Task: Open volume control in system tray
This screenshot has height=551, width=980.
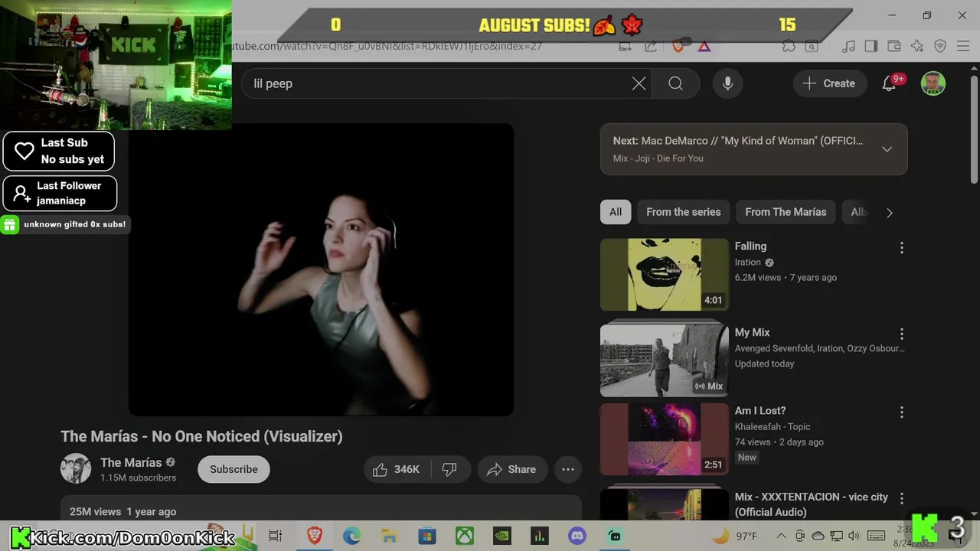Action: (x=854, y=536)
